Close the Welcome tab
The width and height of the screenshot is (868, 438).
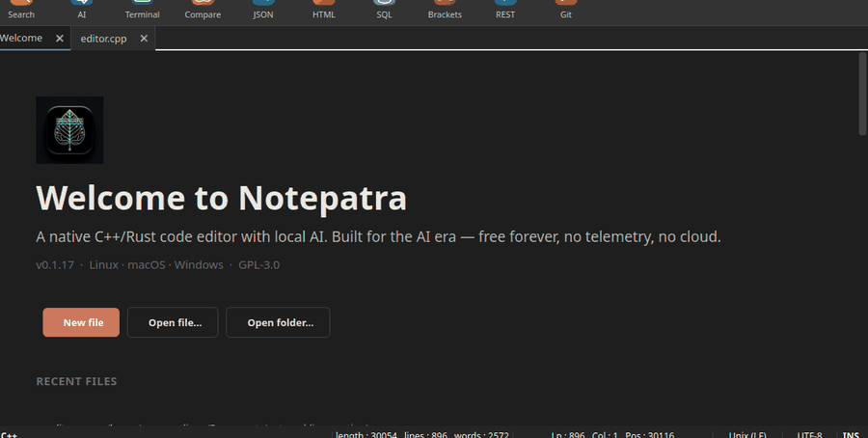tap(60, 39)
